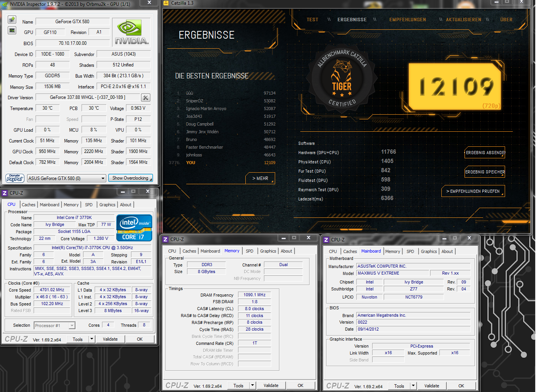Click Validate in CPU-Z Memory window
536x392 pixels.
tap(271, 385)
